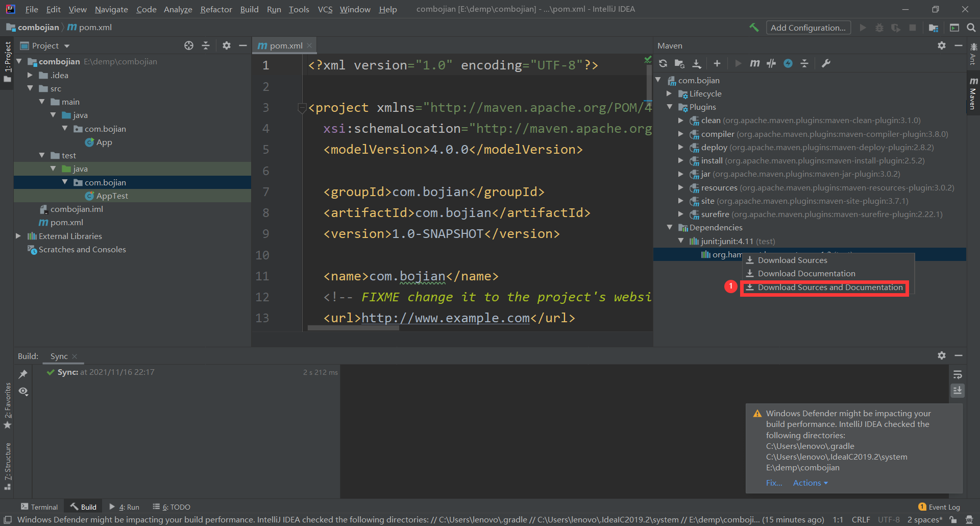Expand the .idea folder
This screenshot has height=526, width=980.
coord(30,75)
